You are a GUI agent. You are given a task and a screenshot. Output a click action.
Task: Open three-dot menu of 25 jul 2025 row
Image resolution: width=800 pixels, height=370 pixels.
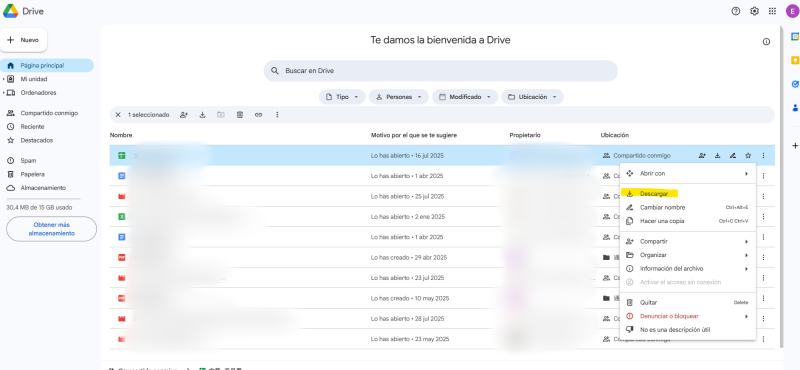(x=763, y=196)
